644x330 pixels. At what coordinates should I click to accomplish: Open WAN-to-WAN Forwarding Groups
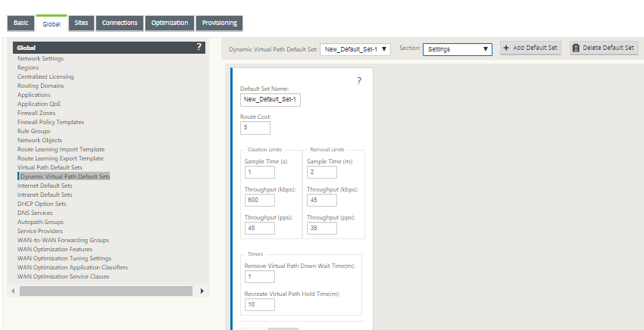point(63,240)
